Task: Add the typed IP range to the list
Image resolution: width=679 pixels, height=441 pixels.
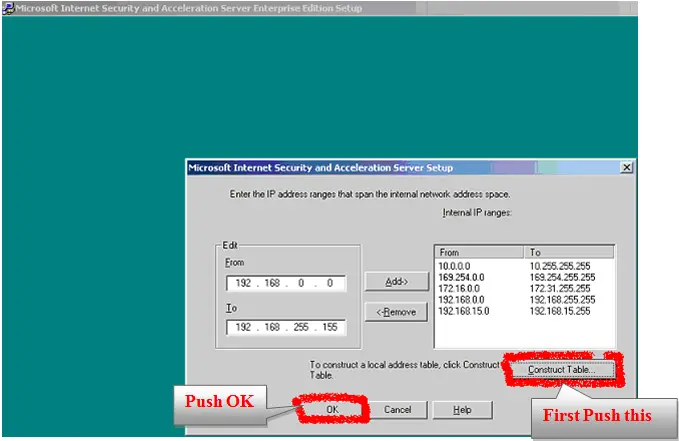Action: pos(397,282)
